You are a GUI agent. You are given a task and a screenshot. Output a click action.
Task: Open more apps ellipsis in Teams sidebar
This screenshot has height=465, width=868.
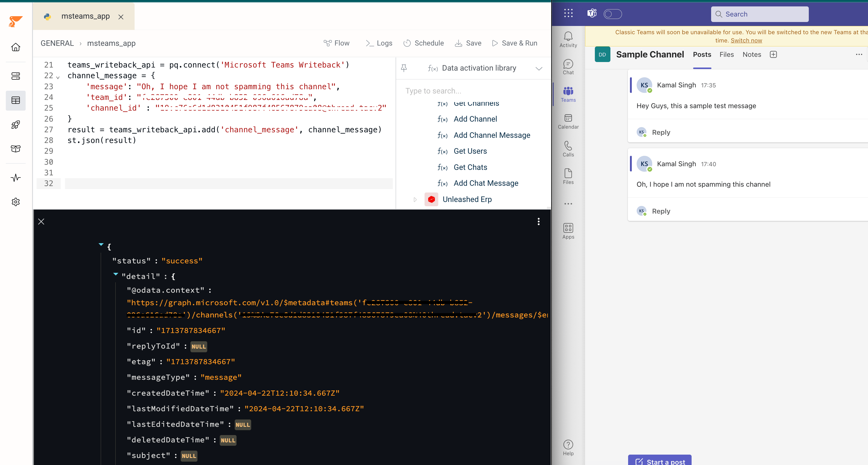568,204
